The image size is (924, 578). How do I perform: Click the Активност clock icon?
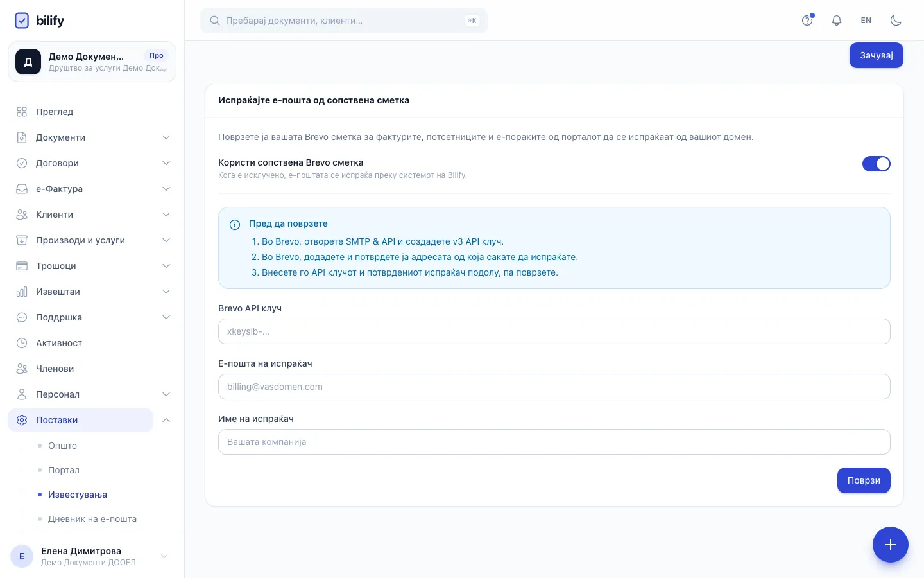coord(22,343)
